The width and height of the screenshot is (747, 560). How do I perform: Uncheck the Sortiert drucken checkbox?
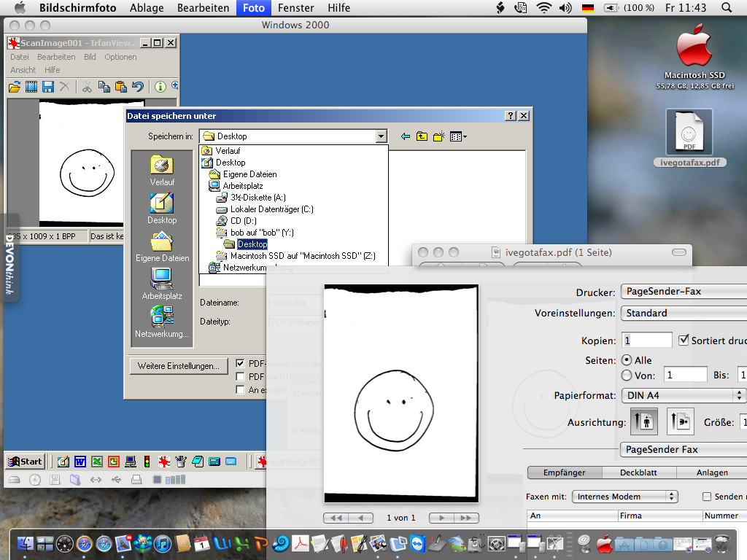click(x=684, y=339)
